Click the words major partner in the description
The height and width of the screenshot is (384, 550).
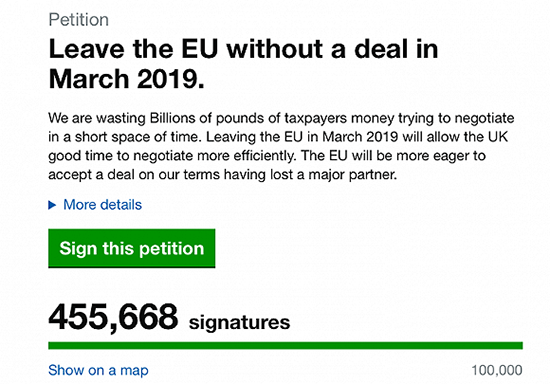pyautogui.click(x=353, y=175)
